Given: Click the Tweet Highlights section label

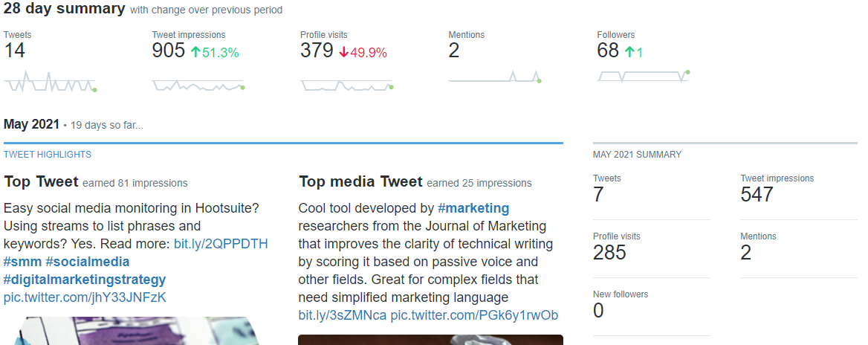Looking at the screenshot, I should 48,155.
